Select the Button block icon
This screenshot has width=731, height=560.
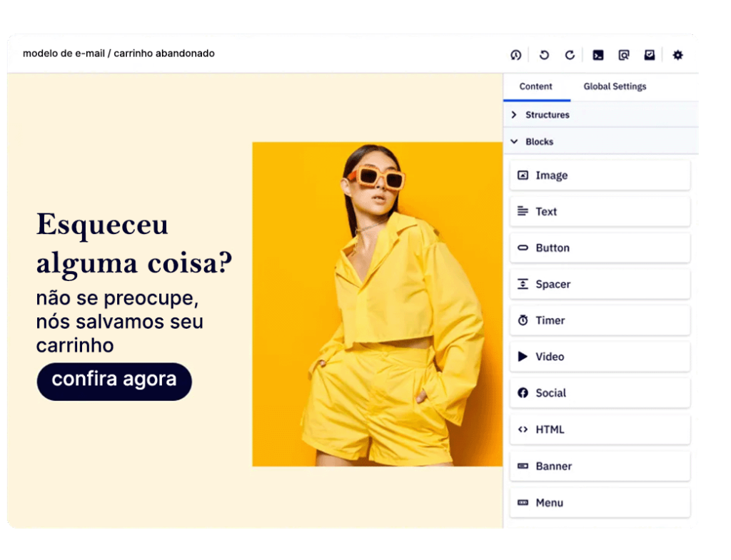[523, 248]
